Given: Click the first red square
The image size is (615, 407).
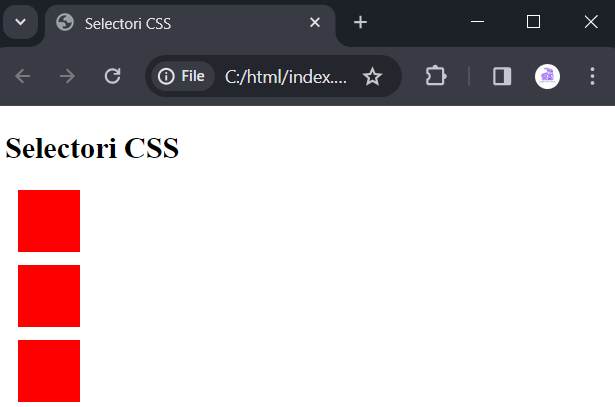Looking at the screenshot, I should click(49, 221).
